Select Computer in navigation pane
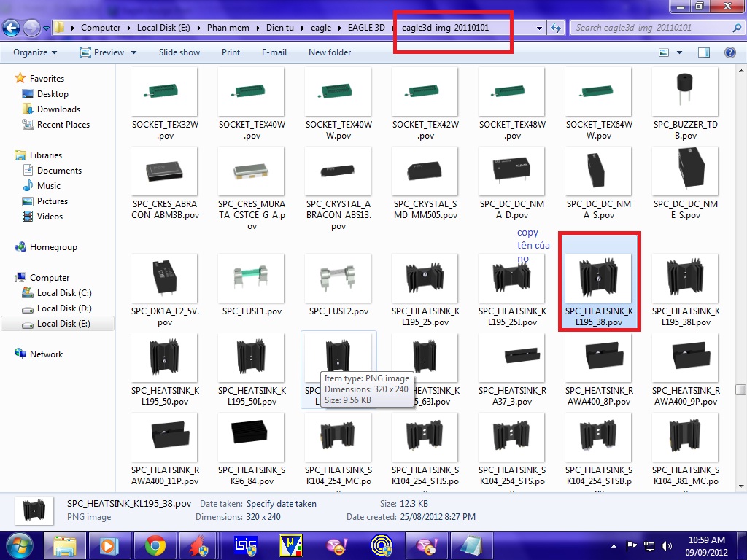 click(x=50, y=278)
